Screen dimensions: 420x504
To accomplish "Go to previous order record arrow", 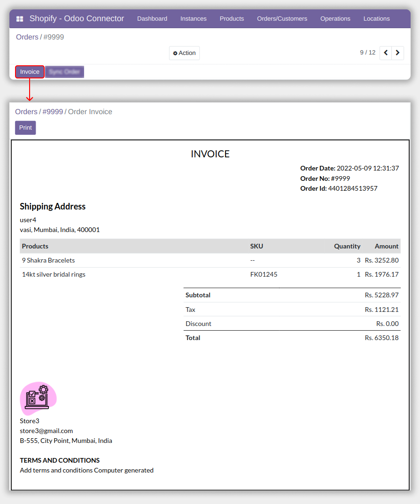I will [x=386, y=53].
